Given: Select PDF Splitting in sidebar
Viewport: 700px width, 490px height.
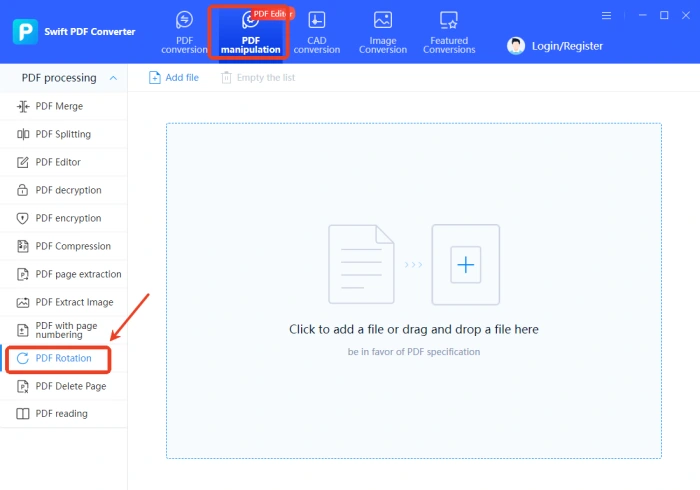Looking at the screenshot, I should [x=64, y=134].
